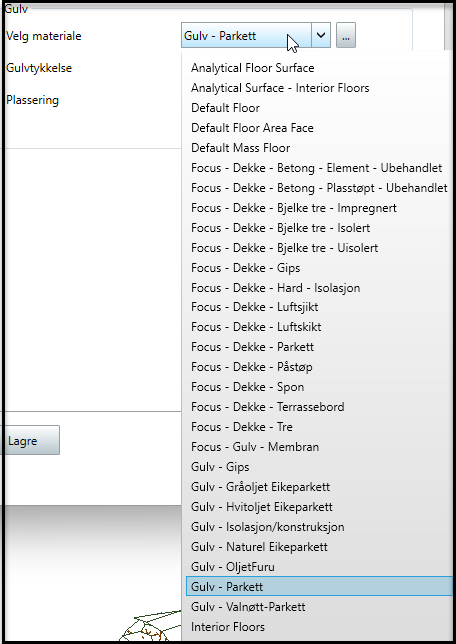Select Default Floor material
456x644 pixels.
click(318, 108)
